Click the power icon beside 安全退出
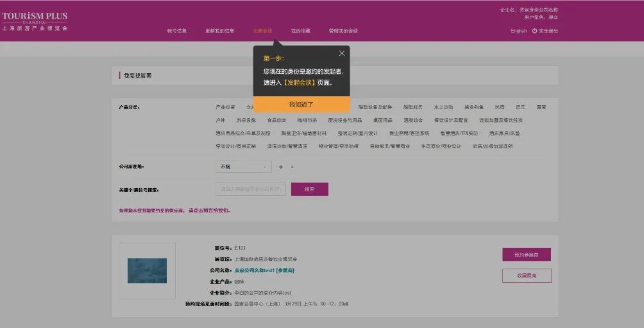 pyautogui.click(x=534, y=31)
